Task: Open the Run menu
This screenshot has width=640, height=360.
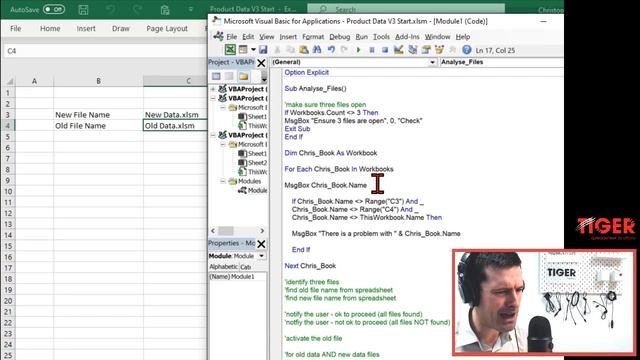Action: point(361,37)
